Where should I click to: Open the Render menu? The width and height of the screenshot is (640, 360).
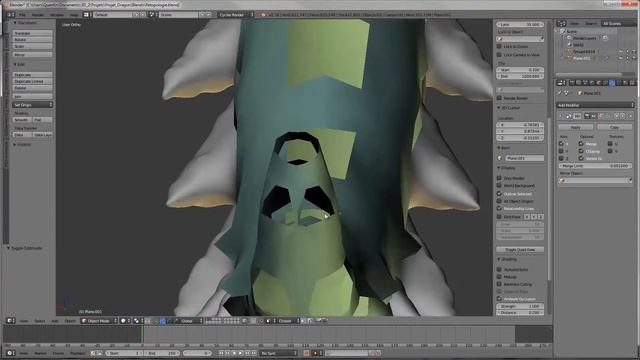[x=38, y=15]
